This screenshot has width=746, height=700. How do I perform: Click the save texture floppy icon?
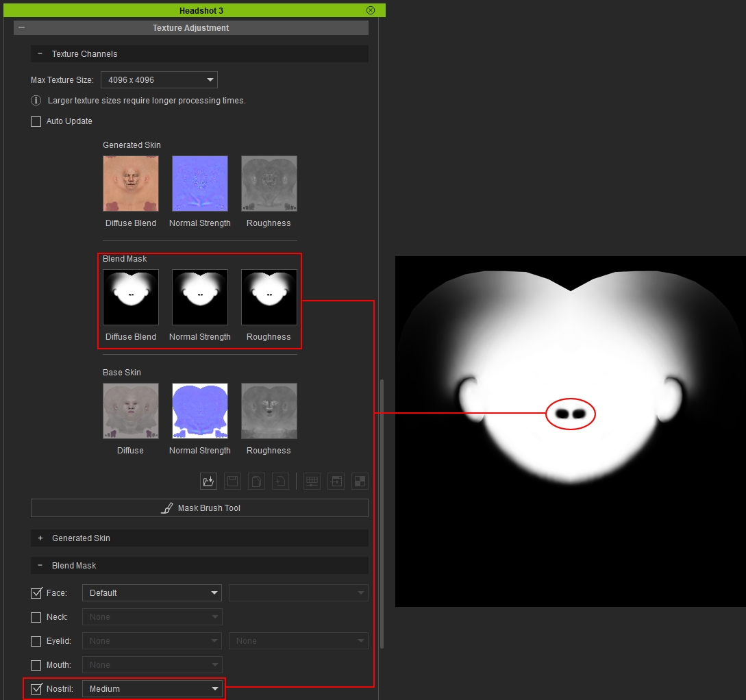pos(233,482)
